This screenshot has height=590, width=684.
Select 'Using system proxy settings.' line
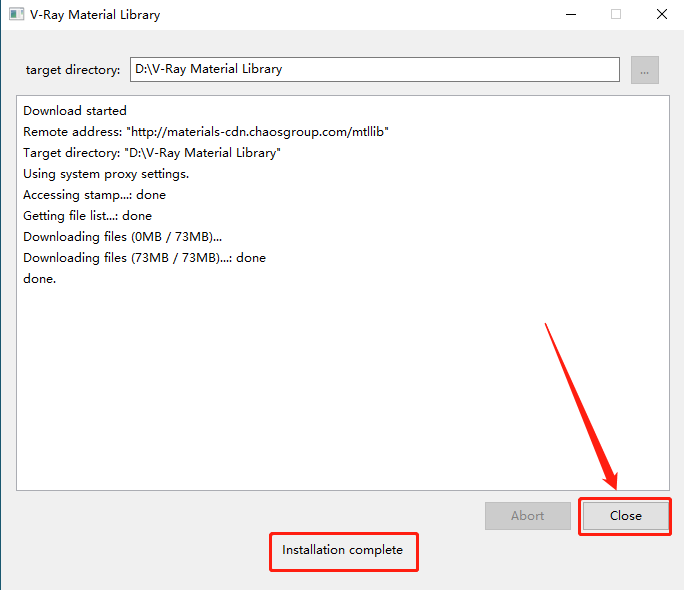click(x=106, y=174)
